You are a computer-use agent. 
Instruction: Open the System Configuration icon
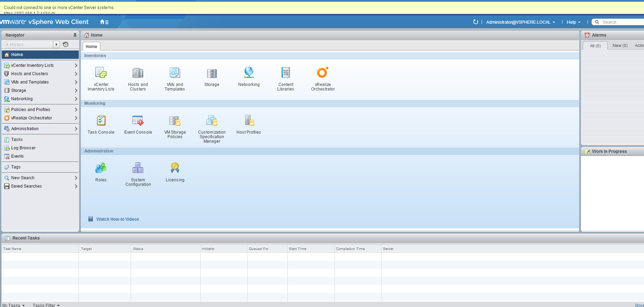[x=138, y=168]
